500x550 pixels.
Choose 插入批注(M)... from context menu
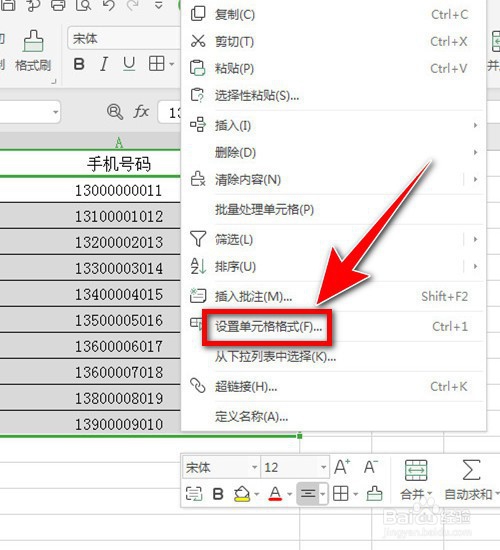click(x=333, y=297)
